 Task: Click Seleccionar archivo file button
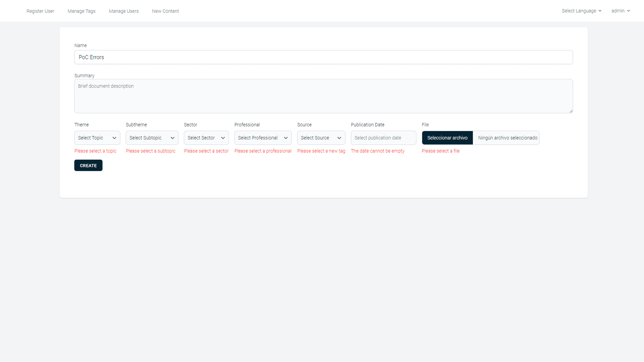[447, 138]
